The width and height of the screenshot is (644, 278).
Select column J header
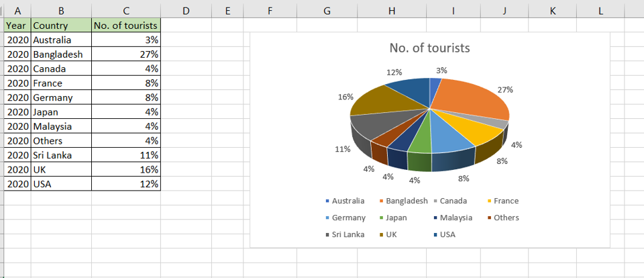[504, 11]
